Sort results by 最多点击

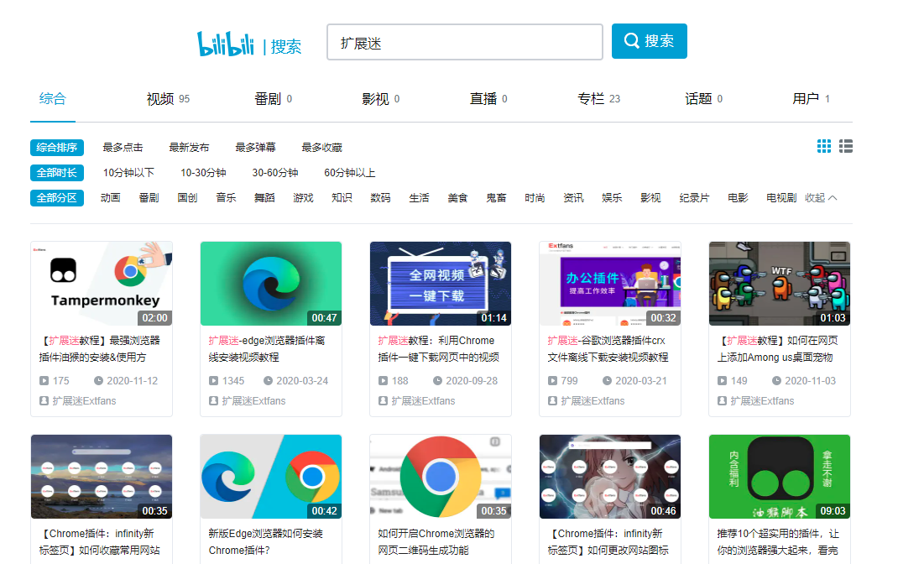tap(123, 148)
